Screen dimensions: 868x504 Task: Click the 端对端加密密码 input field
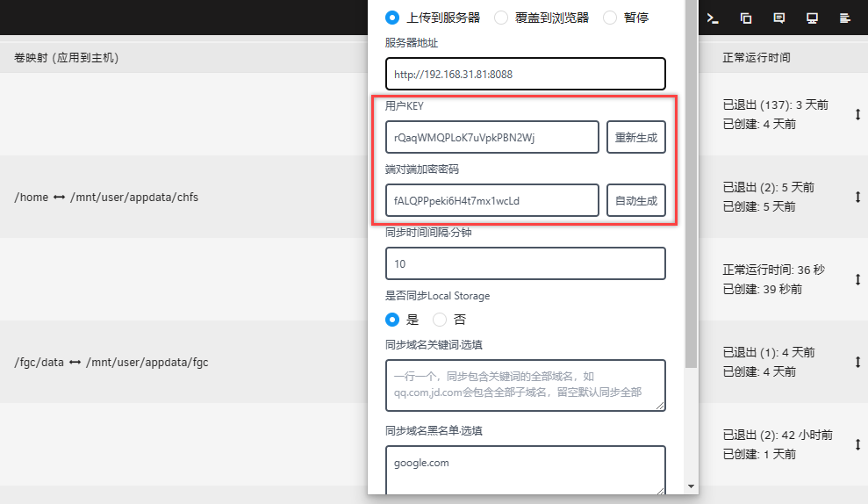(x=492, y=200)
